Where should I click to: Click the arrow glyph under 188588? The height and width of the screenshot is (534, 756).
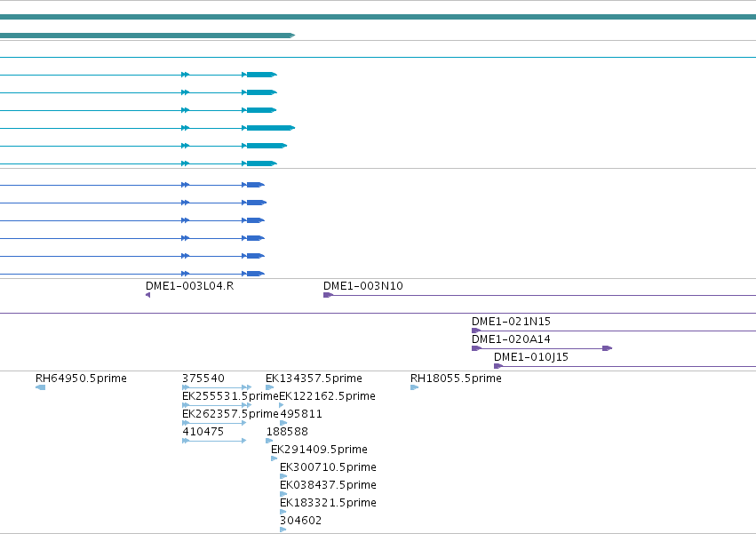(269, 441)
